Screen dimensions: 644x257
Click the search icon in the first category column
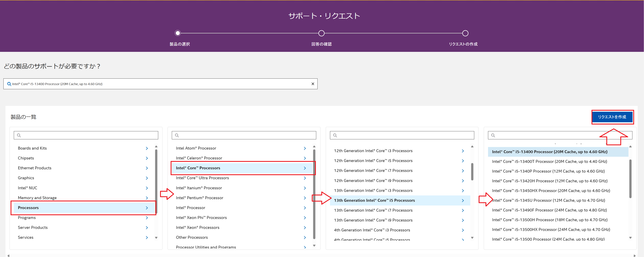point(19,135)
